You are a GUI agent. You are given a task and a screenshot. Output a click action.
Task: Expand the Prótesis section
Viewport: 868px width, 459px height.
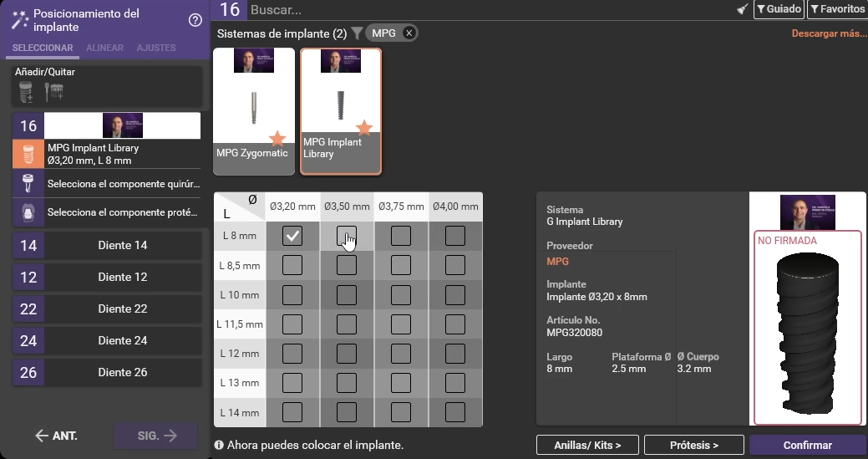click(693, 445)
